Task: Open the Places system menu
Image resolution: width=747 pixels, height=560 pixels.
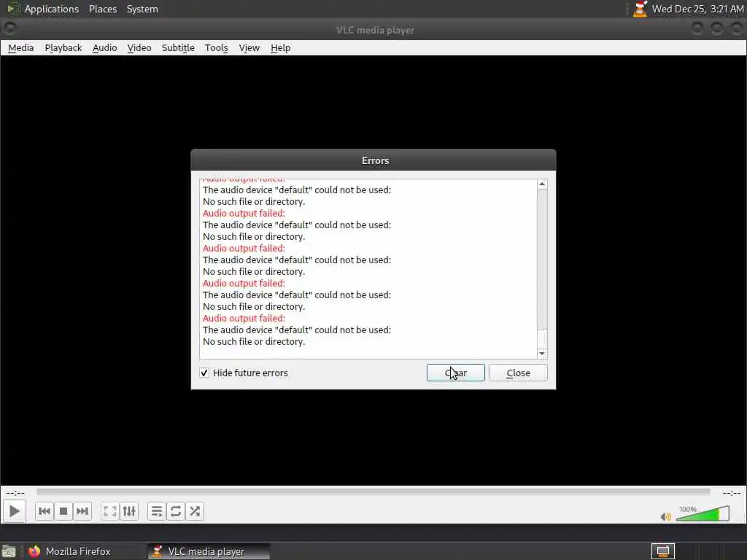Action: (103, 9)
